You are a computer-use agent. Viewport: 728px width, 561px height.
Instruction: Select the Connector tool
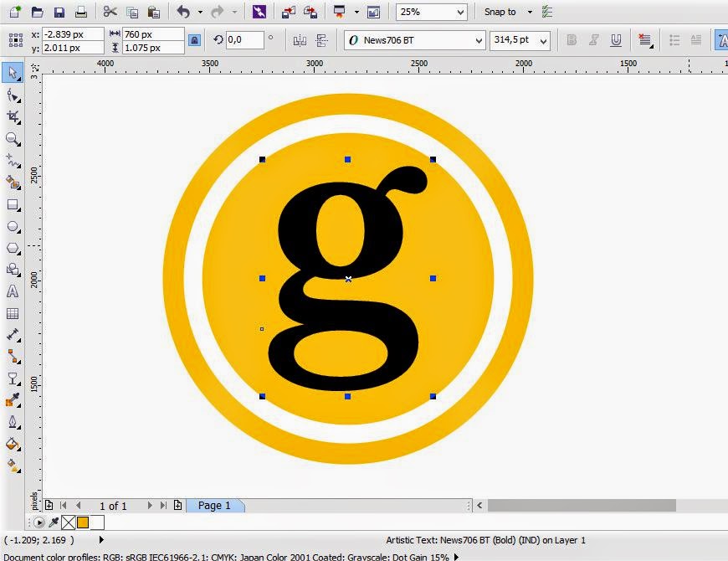pos(13,357)
